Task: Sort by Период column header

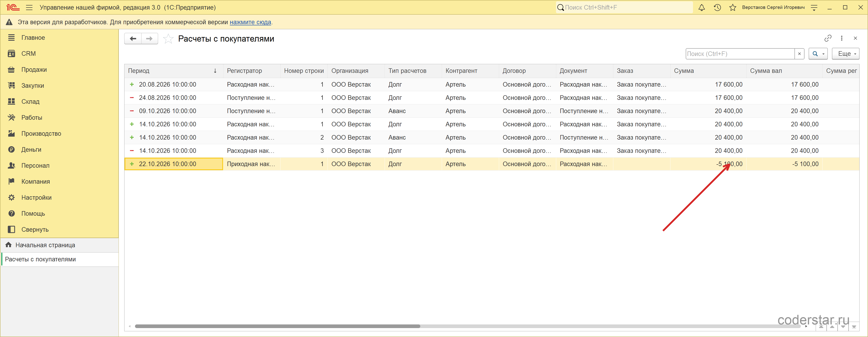Action: pyautogui.click(x=173, y=71)
